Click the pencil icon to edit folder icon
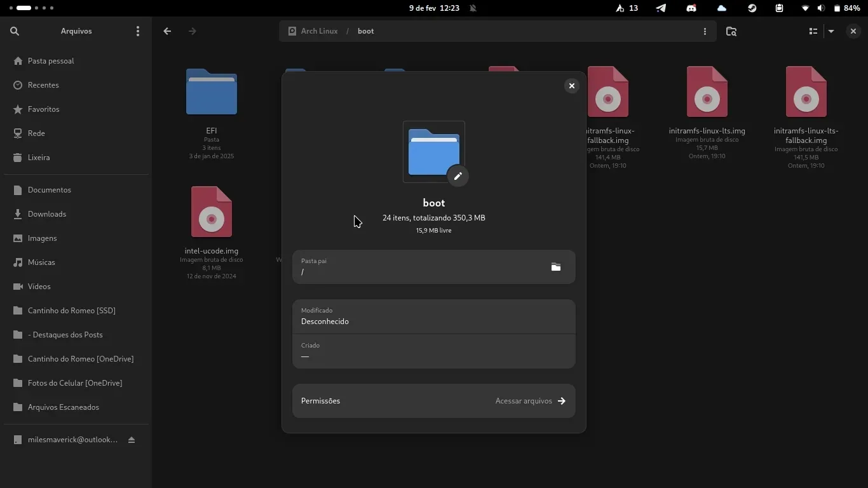 458,176
